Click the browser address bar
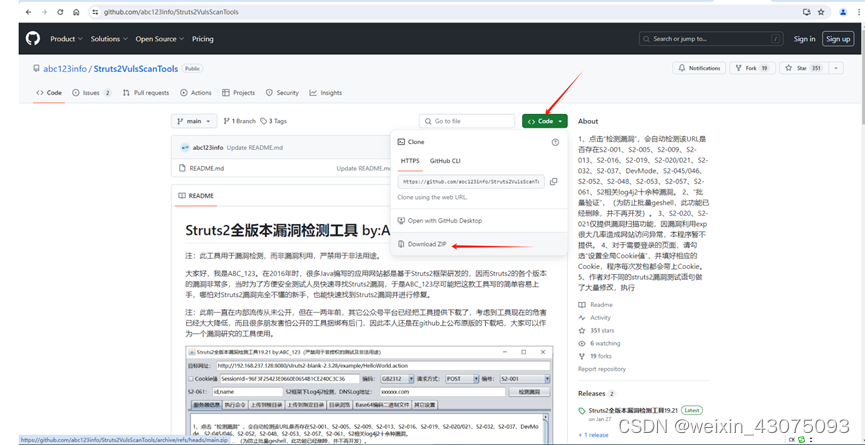The width and height of the screenshot is (865, 445). (x=441, y=12)
